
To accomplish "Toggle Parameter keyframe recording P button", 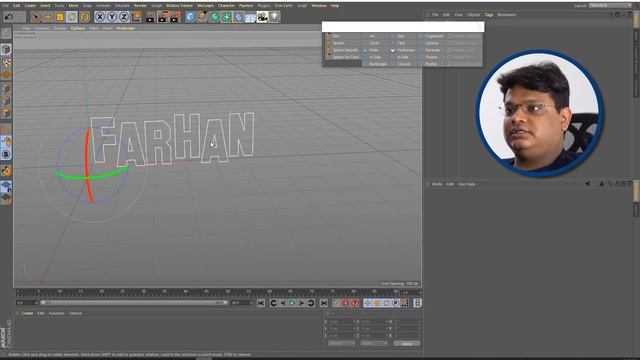I will tap(396, 303).
